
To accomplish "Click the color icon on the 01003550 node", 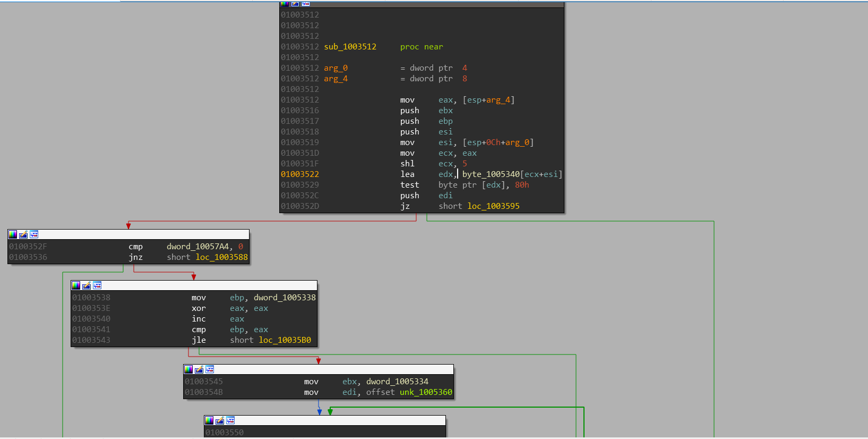I will pos(209,420).
